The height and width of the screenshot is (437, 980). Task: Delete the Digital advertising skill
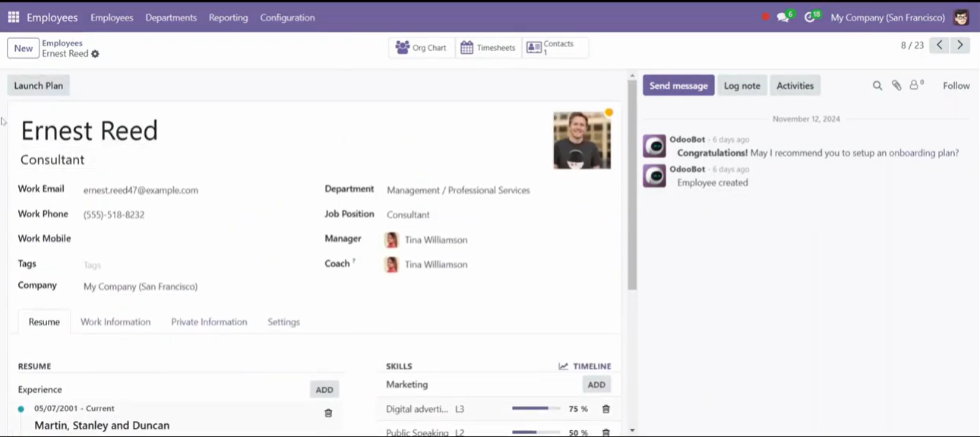[605, 409]
